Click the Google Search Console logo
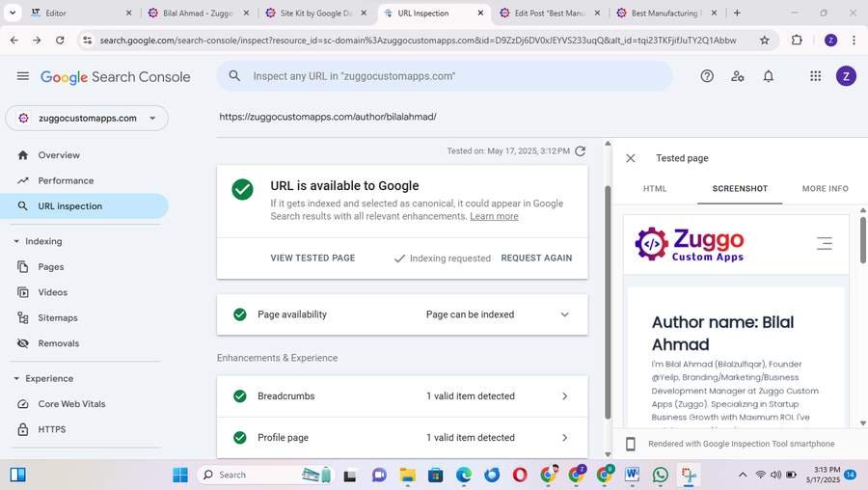Screen dimensions: 868x490 (x=115, y=77)
